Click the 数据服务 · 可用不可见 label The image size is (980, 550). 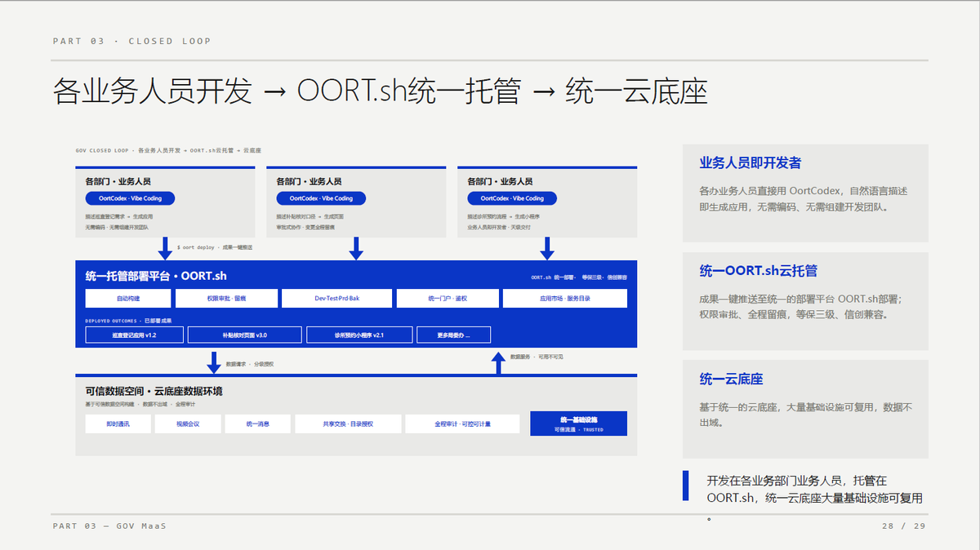(x=537, y=357)
